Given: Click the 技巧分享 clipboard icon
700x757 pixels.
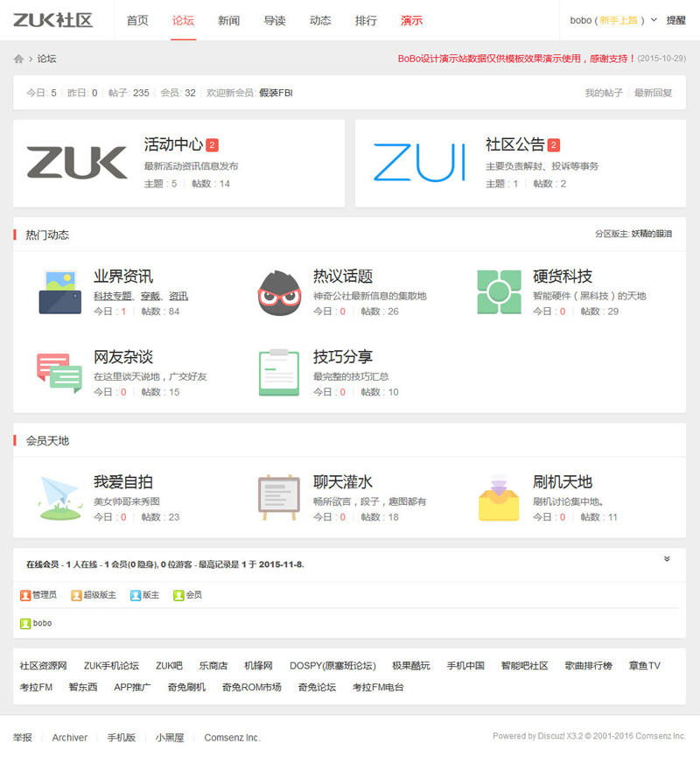Looking at the screenshot, I should coord(279,372).
